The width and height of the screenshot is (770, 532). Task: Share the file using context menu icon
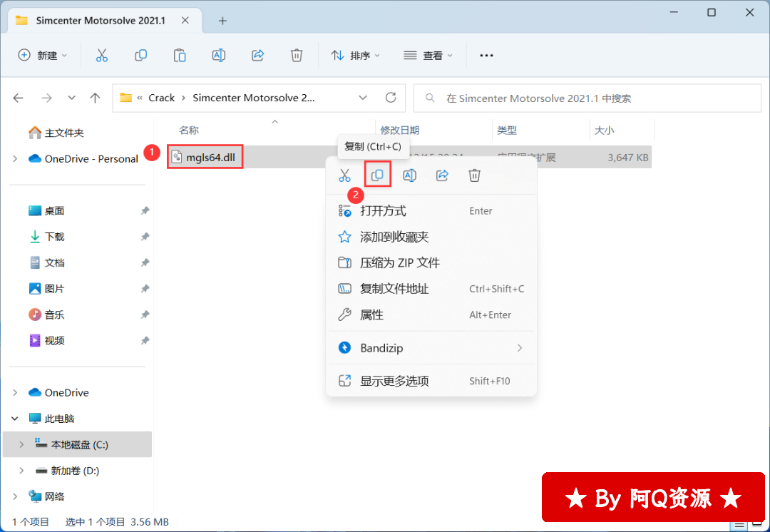tap(442, 175)
